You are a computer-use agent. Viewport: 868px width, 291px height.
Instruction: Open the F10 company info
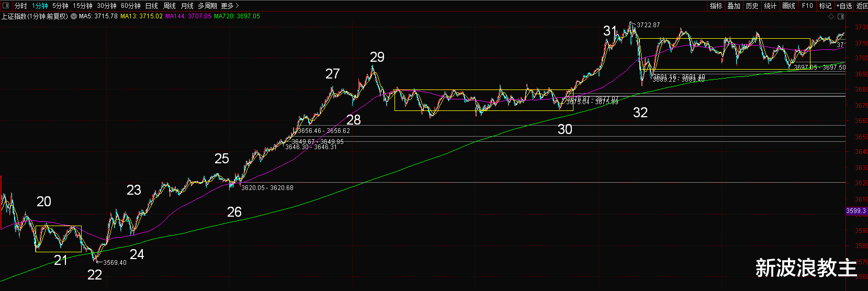coord(807,6)
